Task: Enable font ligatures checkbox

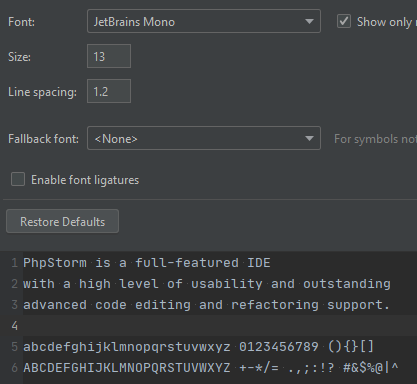Action: [18, 179]
